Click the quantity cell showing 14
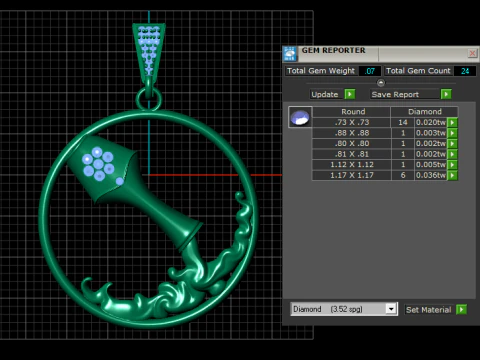This screenshot has width=480, height=360. (x=403, y=122)
